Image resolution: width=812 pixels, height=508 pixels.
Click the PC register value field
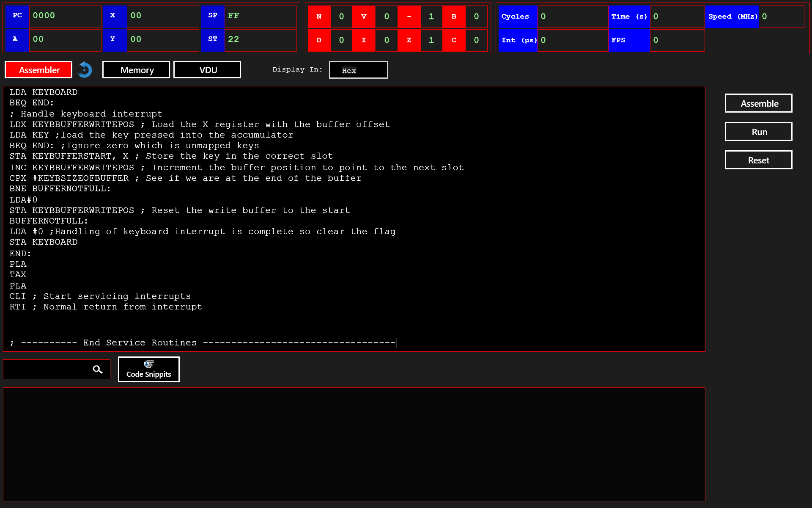pos(65,16)
